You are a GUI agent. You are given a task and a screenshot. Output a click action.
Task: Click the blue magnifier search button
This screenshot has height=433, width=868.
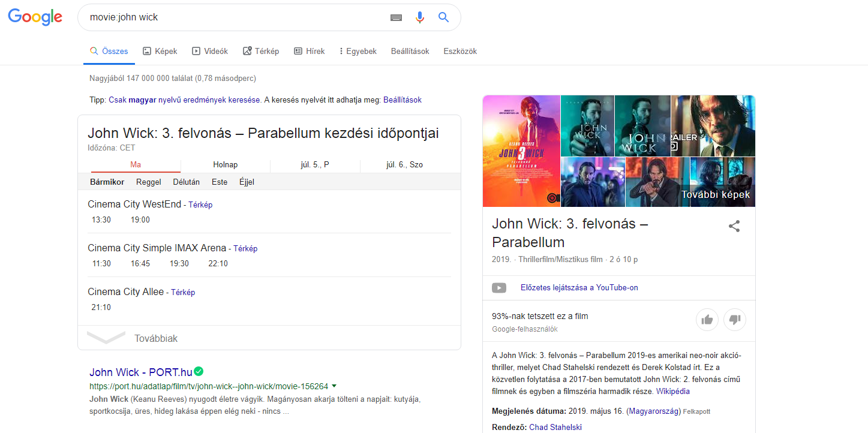coord(443,17)
